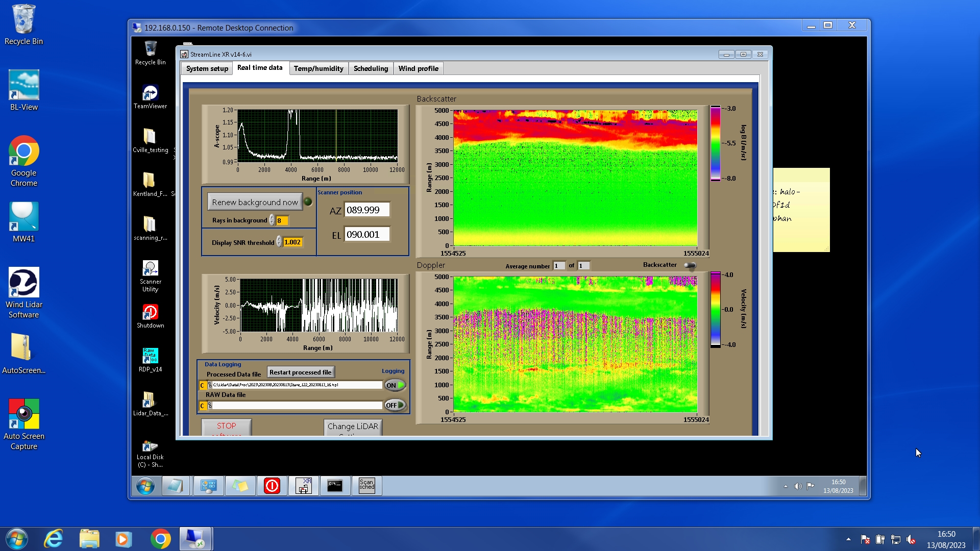Click the Rays in background stepper arrows
980x551 pixels.
tap(272, 220)
